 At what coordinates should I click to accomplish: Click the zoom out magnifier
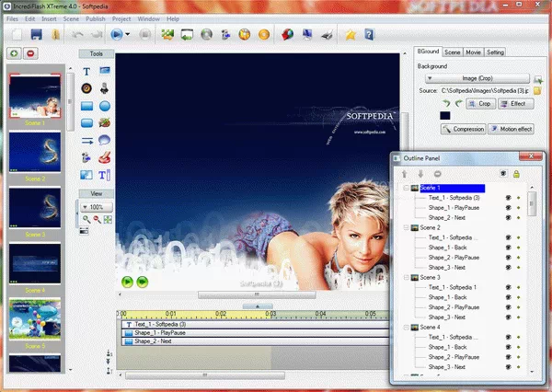[x=97, y=219]
